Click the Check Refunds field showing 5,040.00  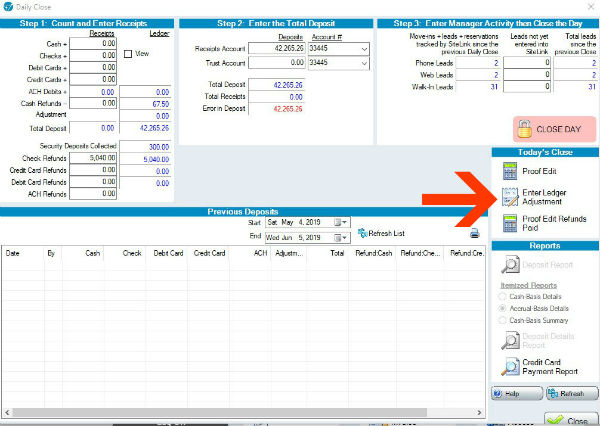[93, 158]
